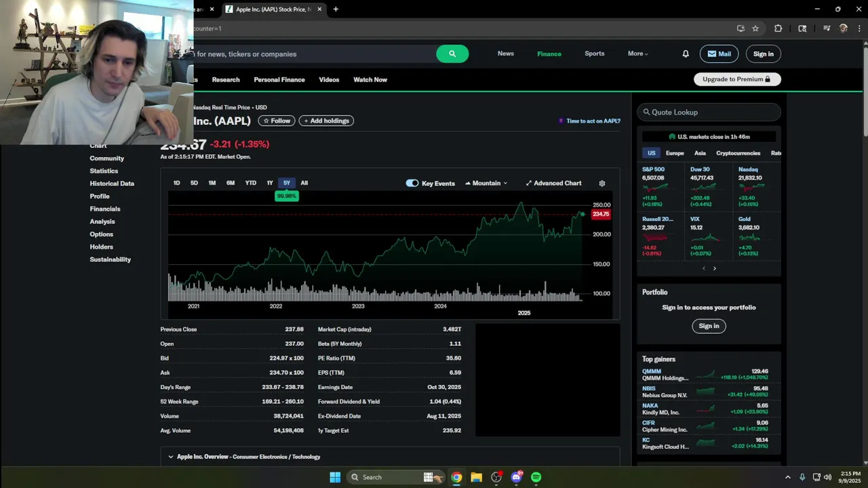Open a new browser tab with plus

[x=336, y=9]
